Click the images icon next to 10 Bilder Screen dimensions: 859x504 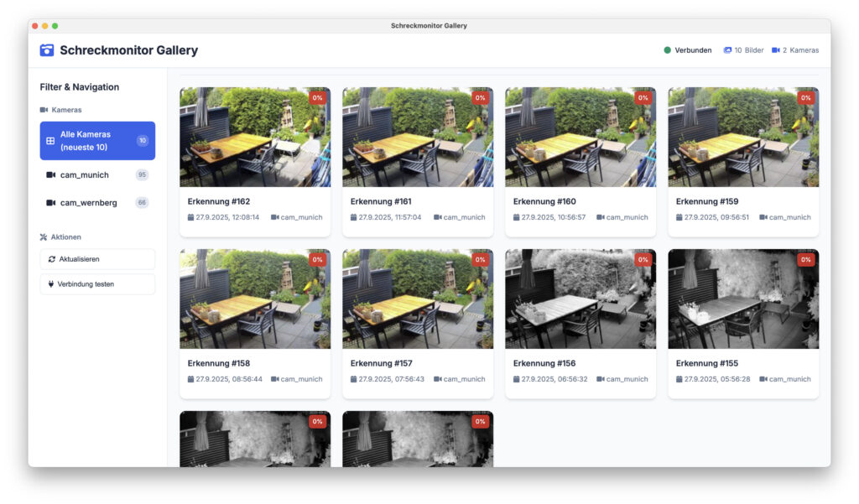[x=727, y=50]
